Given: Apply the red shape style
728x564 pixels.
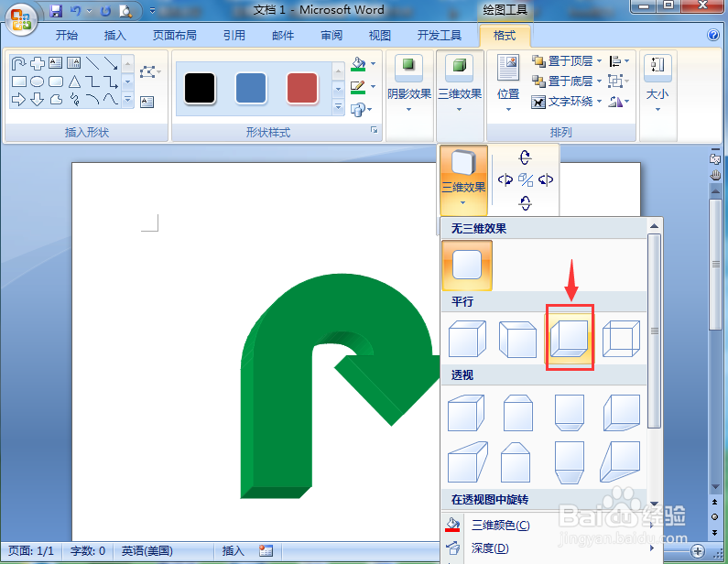Looking at the screenshot, I should [302, 88].
